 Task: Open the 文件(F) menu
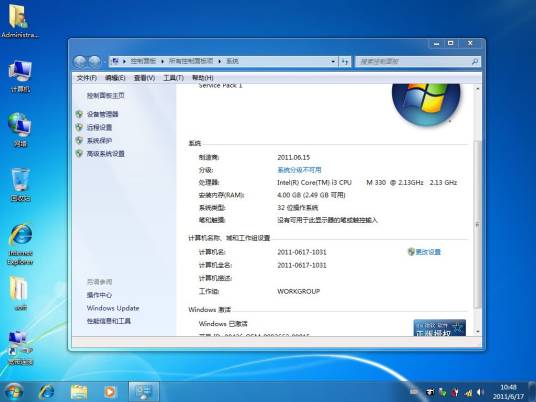pos(86,78)
